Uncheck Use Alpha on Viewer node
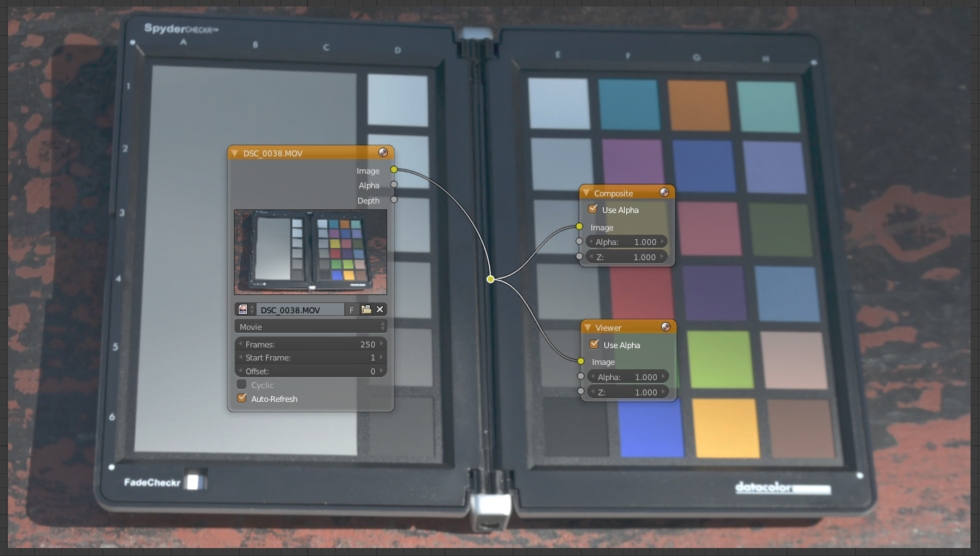The height and width of the screenshot is (556, 980). click(594, 345)
